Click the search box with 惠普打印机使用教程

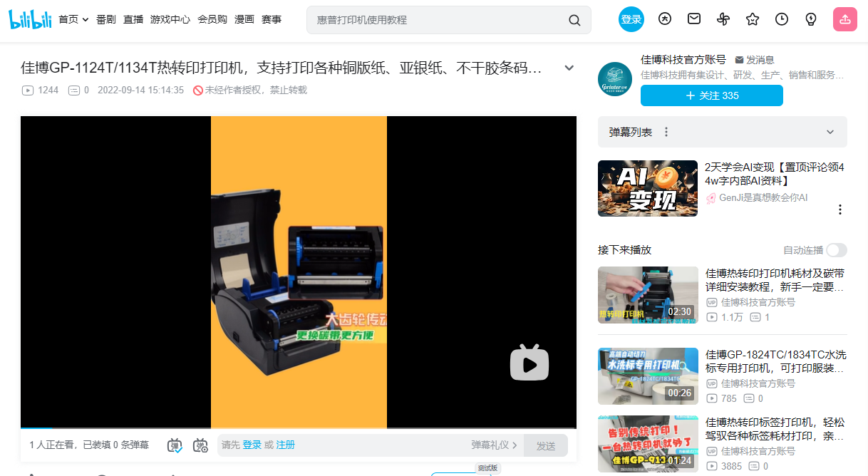point(449,20)
